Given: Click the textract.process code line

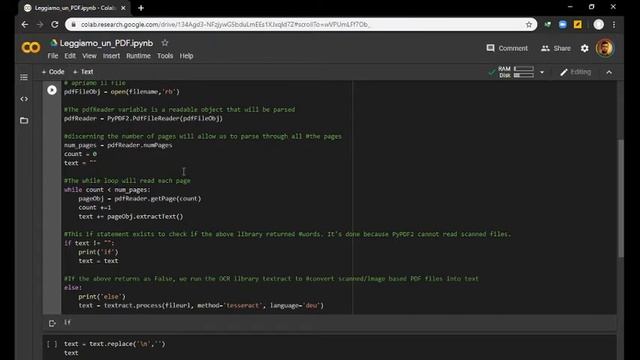Looking at the screenshot, I should [201, 305].
